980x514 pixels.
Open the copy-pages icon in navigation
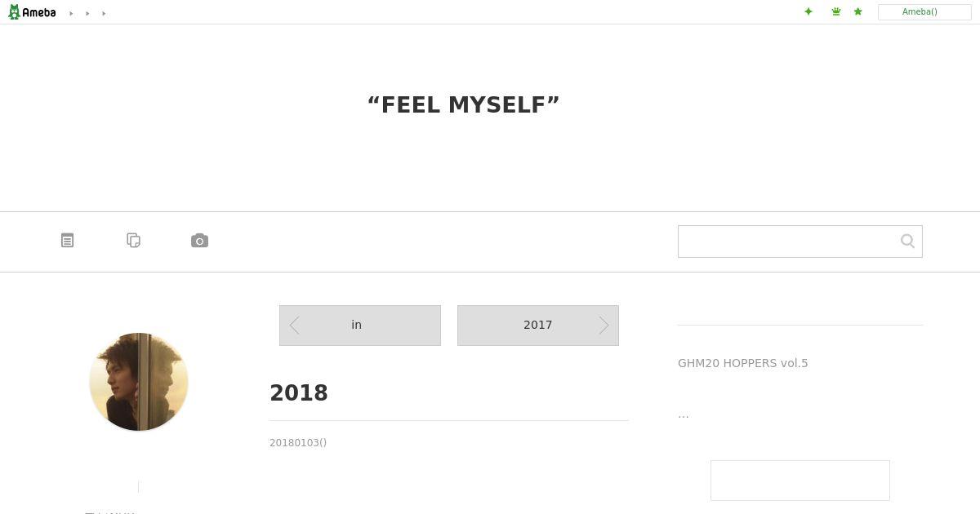point(134,240)
